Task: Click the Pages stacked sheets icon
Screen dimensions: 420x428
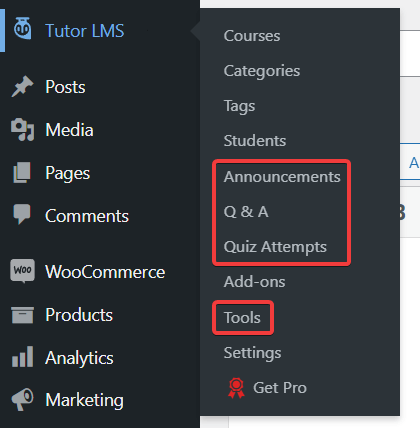Action: (x=22, y=172)
